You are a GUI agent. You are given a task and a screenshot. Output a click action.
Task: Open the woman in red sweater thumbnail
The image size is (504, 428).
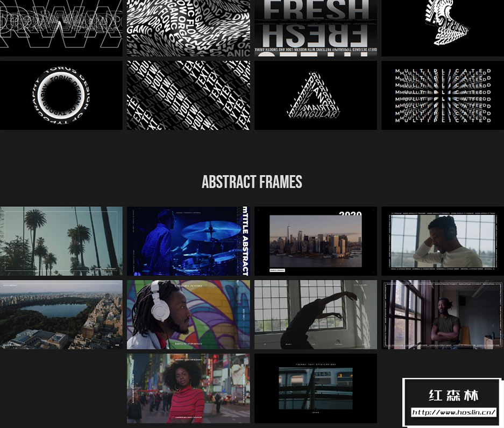click(x=188, y=388)
